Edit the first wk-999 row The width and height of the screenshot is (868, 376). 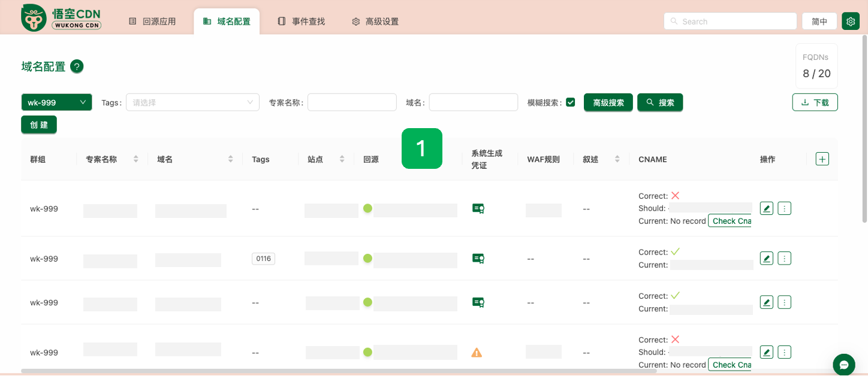766,208
